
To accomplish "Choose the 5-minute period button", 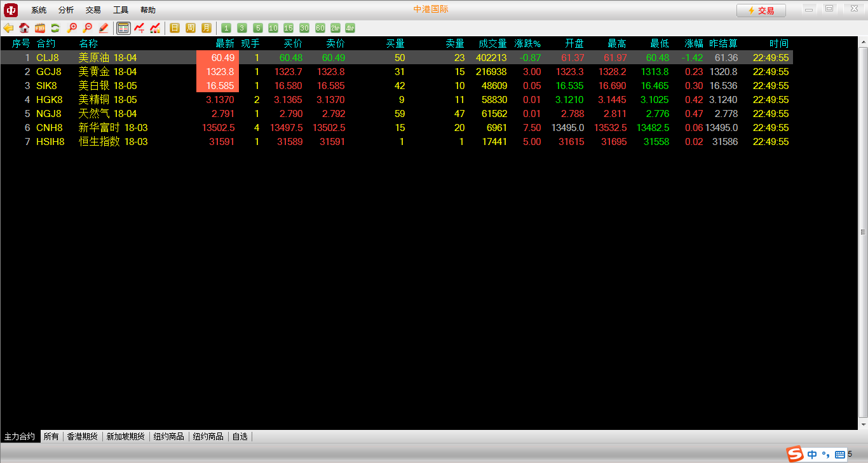I will click(x=257, y=28).
